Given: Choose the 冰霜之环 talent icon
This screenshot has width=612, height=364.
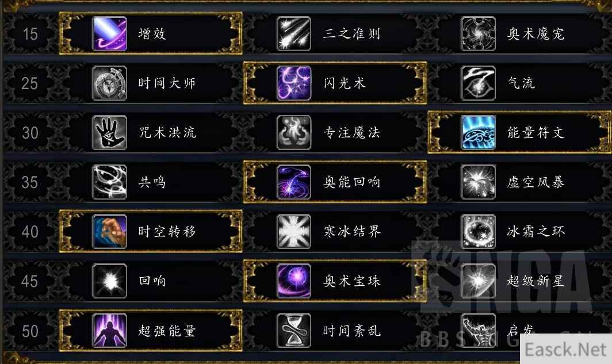Looking at the screenshot, I should tap(478, 232).
